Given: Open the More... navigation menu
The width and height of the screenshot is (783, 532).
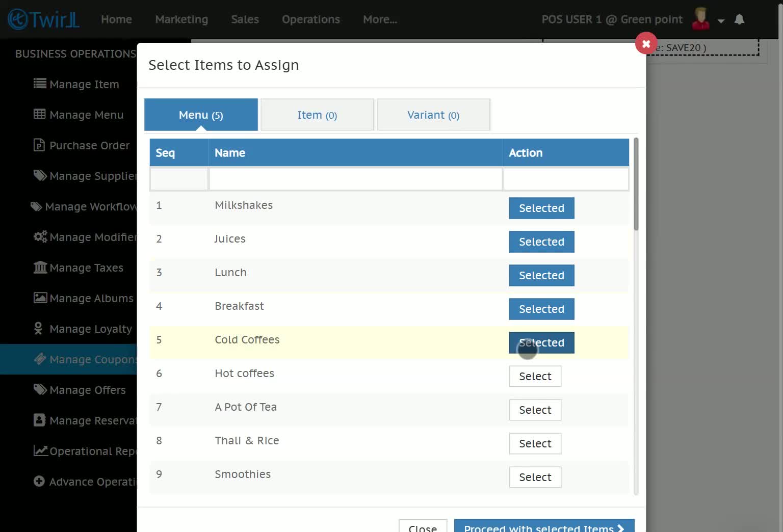Looking at the screenshot, I should 380,19.
